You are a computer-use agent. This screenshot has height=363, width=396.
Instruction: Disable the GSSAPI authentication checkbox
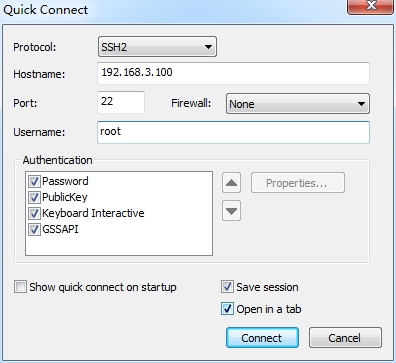34,229
